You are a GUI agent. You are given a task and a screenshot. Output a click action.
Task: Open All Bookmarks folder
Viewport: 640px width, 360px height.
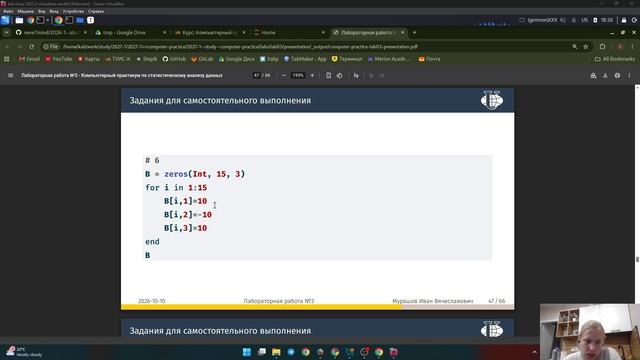(x=615, y=59)
